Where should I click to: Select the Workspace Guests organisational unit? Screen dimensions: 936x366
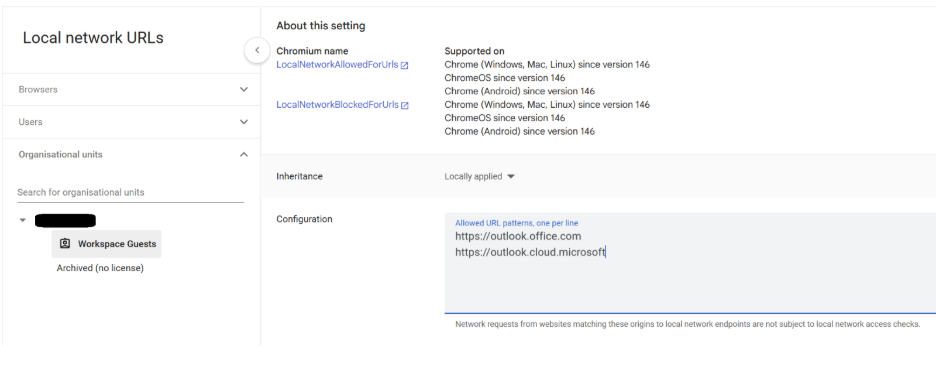click(x=106, y=244)
